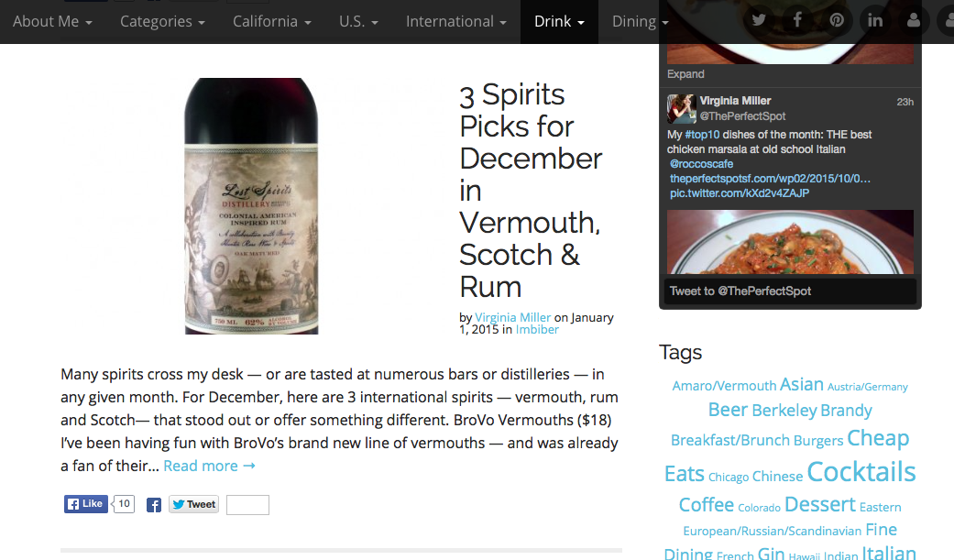Open the Twitter profile icon in navbar
This screenshot has width=954, height=560.
(758, 20)
